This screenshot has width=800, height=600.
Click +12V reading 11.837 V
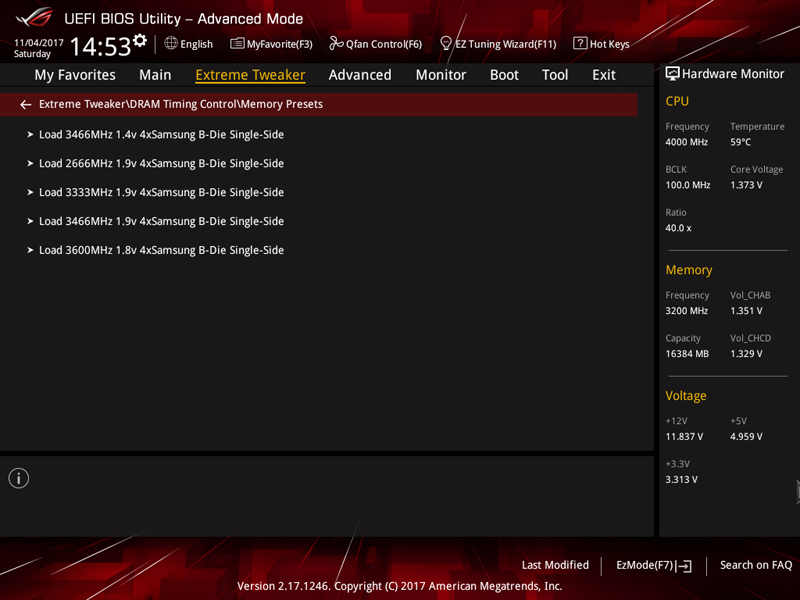(684, 437)
